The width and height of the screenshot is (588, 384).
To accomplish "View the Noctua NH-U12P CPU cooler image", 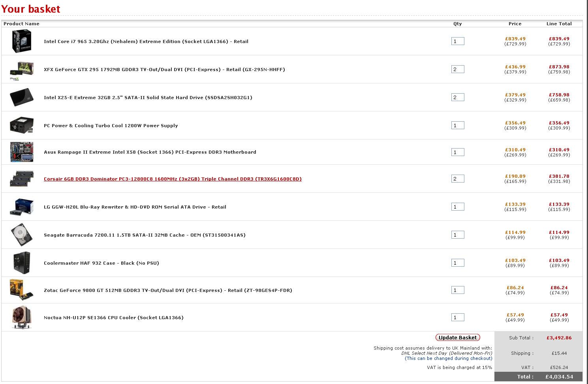I will [x=22, y=317].
